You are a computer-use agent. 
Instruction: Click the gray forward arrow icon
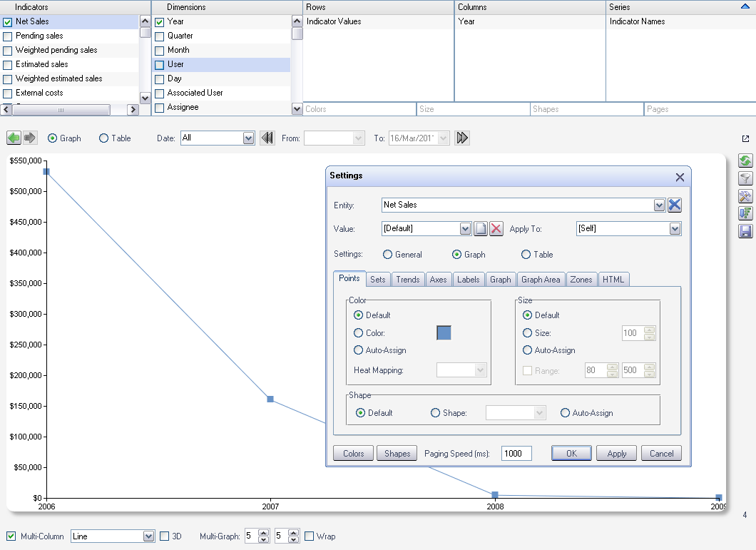click(x=30, y=138)
